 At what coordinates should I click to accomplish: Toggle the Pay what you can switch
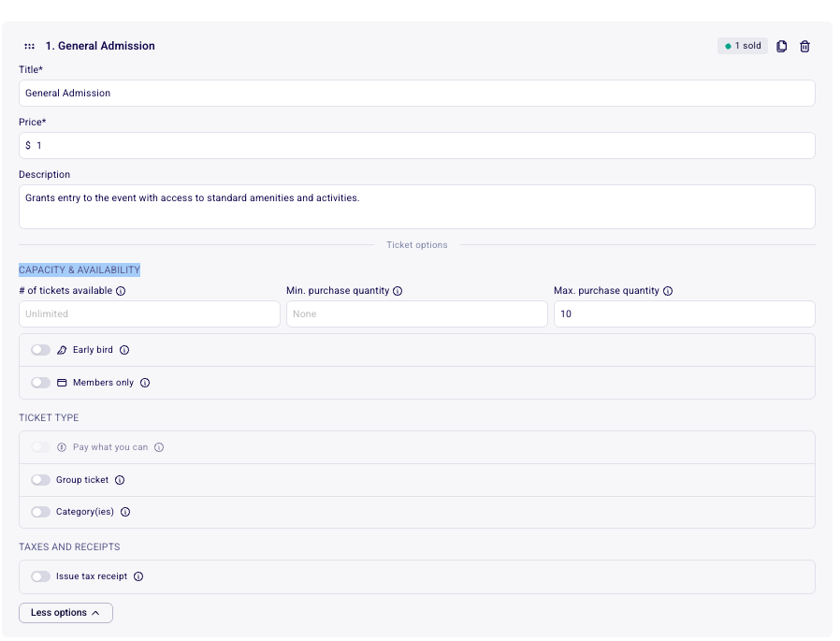tap(41, 447)
